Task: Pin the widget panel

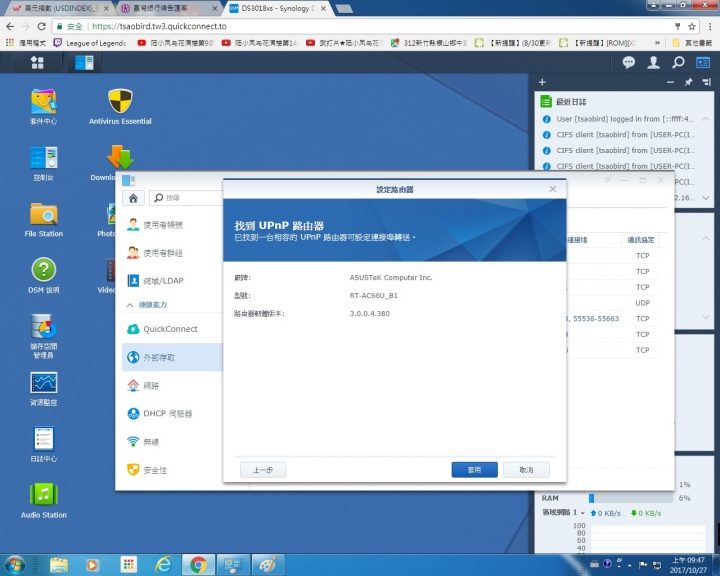Action: click(x=688, y=82)
